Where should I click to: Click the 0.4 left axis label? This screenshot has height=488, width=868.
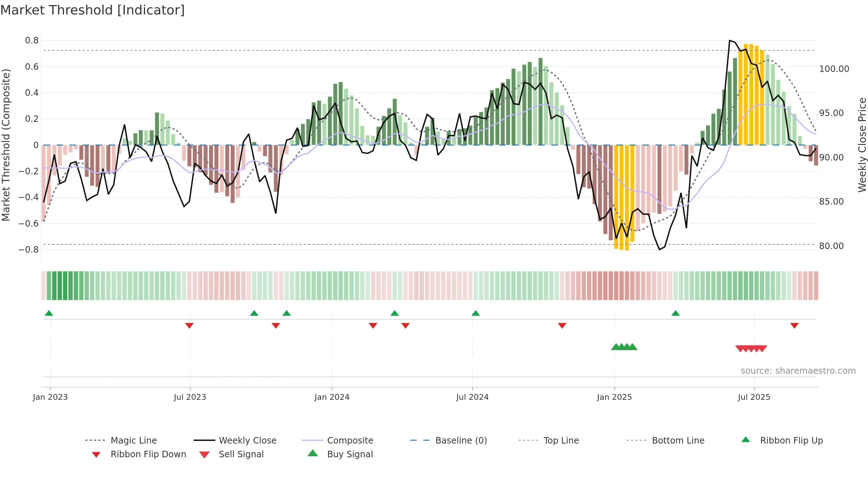click(x=32, y=93)
